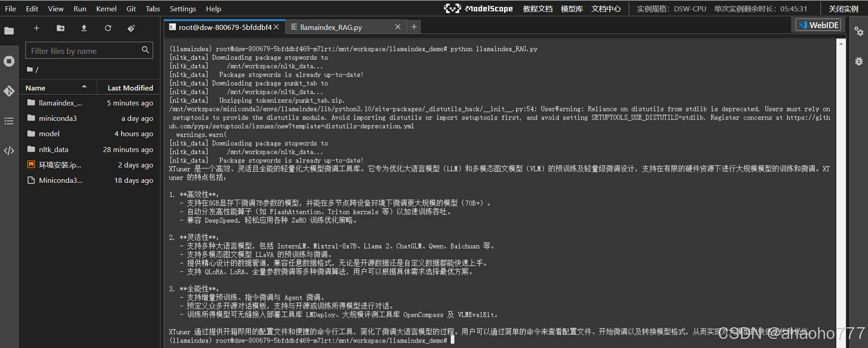Image resolution: width=868 pixels, height=348 pixels.
Task: Click the terminal scrollbar up arrow
Action: pyautogui.click(x=841, y=43)
